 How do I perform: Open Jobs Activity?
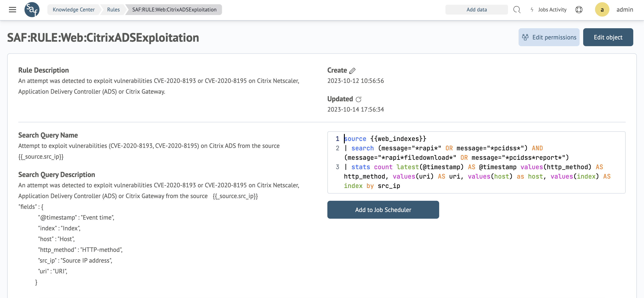click(552, 9)
